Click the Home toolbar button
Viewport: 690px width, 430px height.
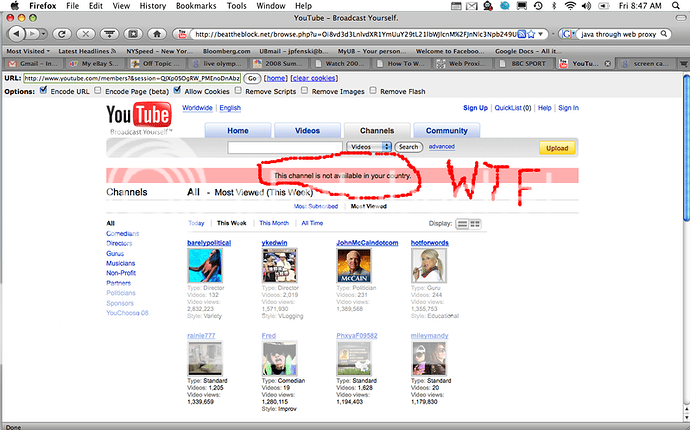pyautogui.click(x=157, y=34)
